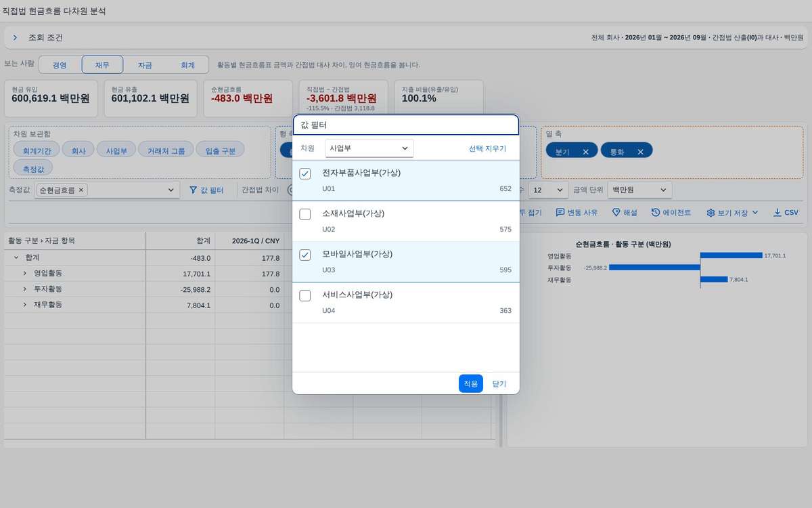Screen dimensions: 812x508
Task: Uncheck 모바일사업부(가상) checkbox
Action: (305, 255)
